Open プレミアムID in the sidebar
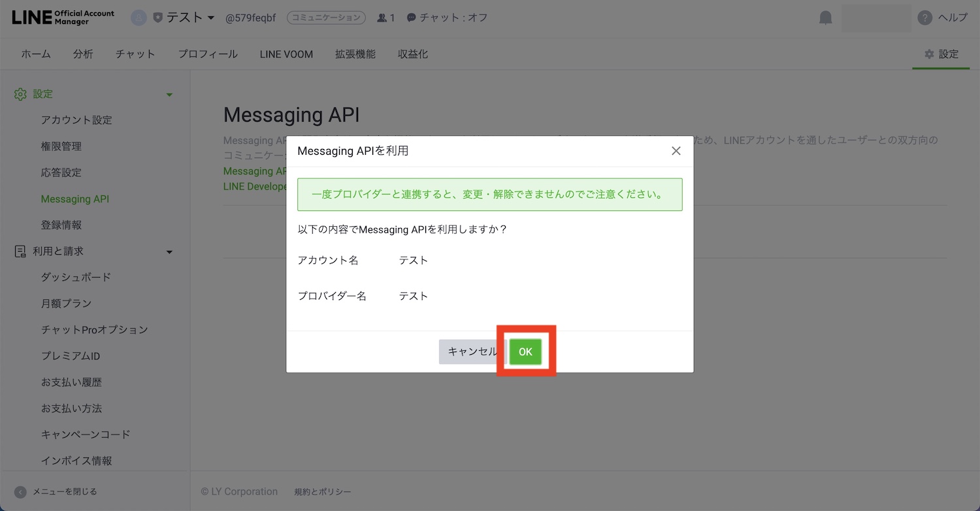 coord(70,356)
